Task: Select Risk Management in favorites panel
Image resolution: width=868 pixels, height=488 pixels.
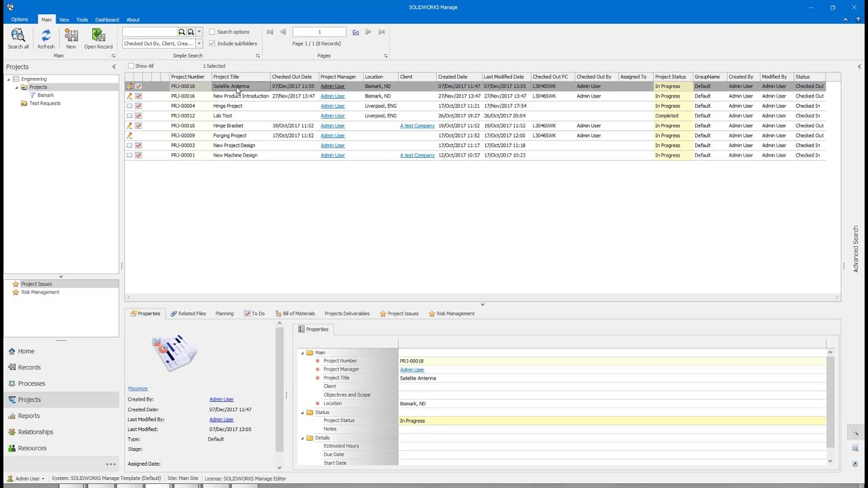Action: pos(40,292)
